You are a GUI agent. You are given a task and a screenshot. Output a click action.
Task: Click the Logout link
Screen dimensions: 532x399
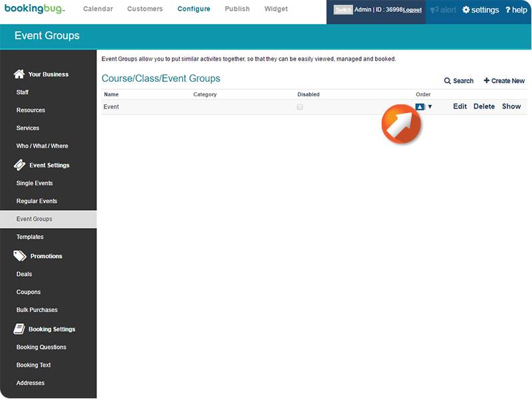[413, 10]
